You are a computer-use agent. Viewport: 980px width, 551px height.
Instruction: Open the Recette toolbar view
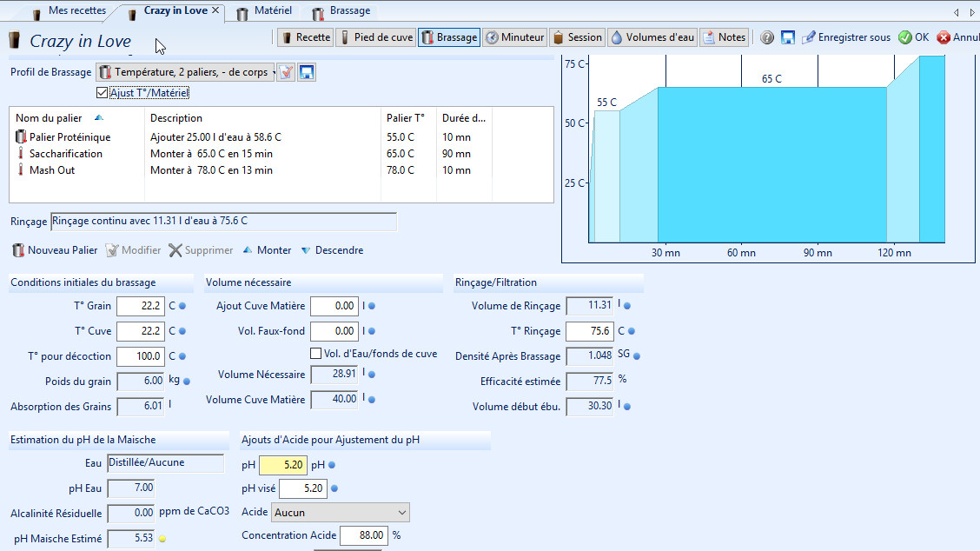point(305,37)
